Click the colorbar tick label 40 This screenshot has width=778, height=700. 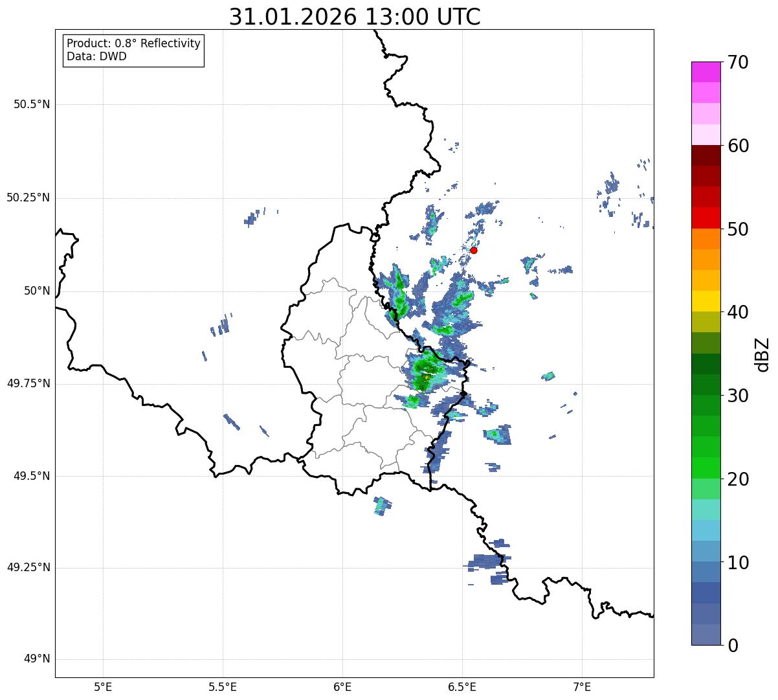(x=738, y=312)
